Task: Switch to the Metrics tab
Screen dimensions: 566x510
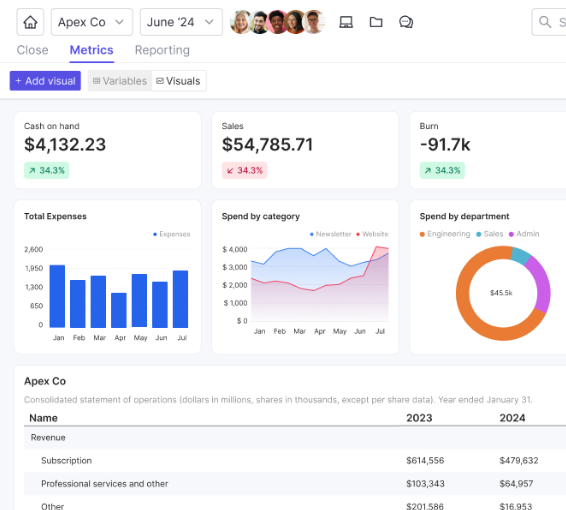Action: click(91, 50)
